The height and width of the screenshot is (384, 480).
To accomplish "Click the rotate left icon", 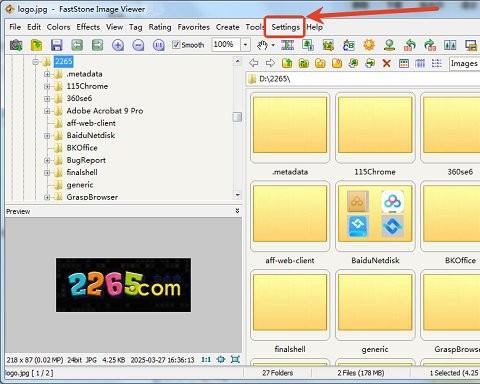I will pos(410,45).
